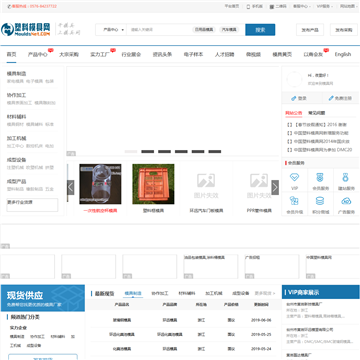Open the 积分商城 coin stack icon
This screenshot has height=360, width=360.
tap(320, 201)
